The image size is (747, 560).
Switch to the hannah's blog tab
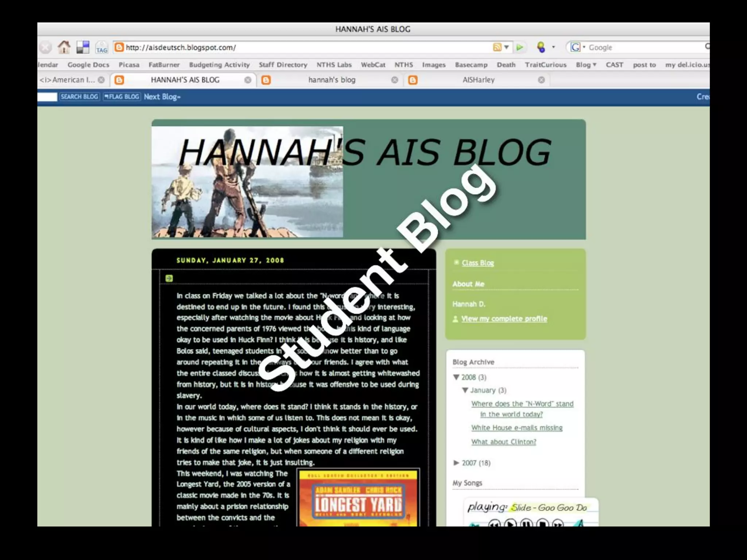point(332,80)
